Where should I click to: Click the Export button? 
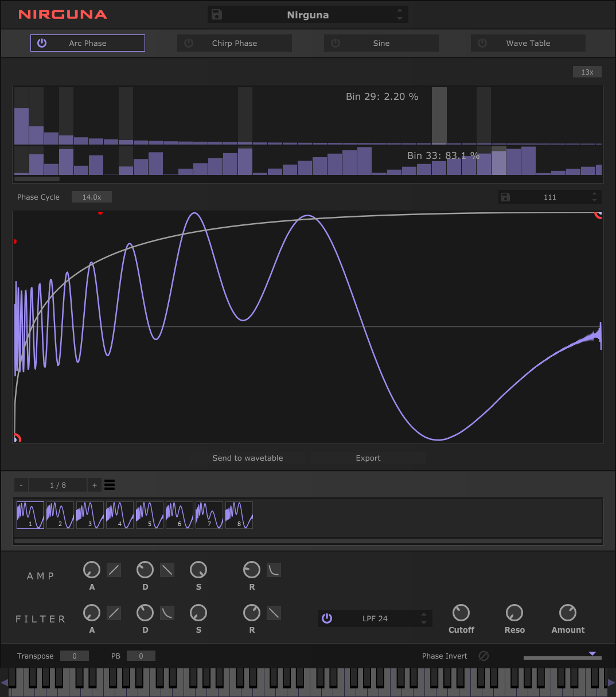click(x=368, y=458)
